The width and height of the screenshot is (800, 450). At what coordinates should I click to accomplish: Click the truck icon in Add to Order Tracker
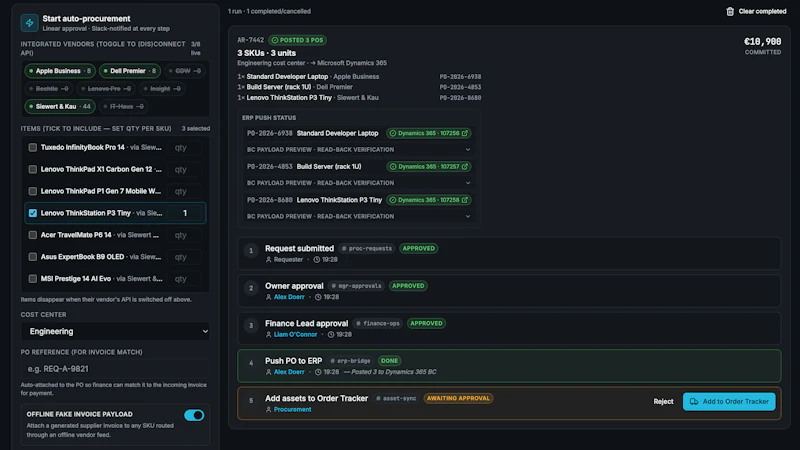(x=694, y=402)
